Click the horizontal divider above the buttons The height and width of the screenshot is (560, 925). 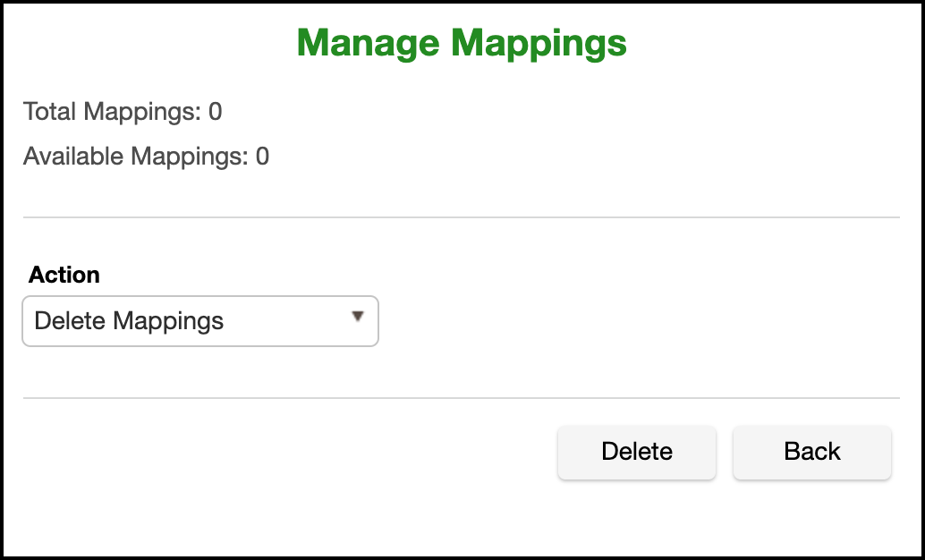[x=462, y=398]
